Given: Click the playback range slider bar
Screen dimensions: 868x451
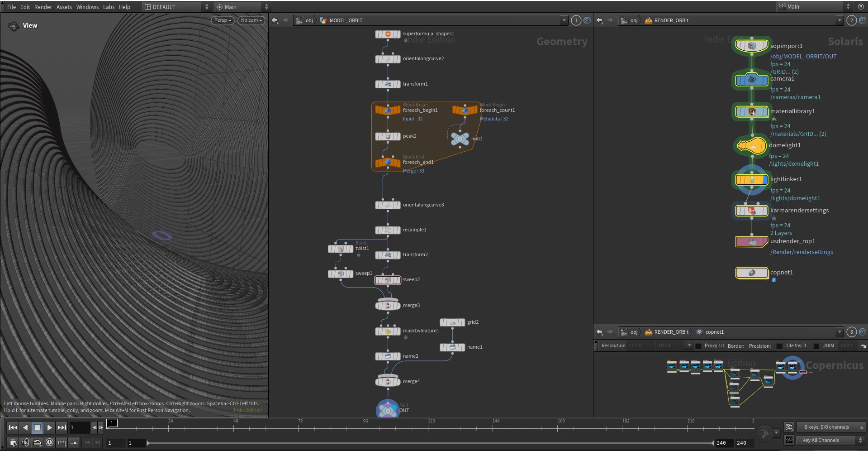Looking at the screenshot, I should pyautogui.click(x=430, y=443).
